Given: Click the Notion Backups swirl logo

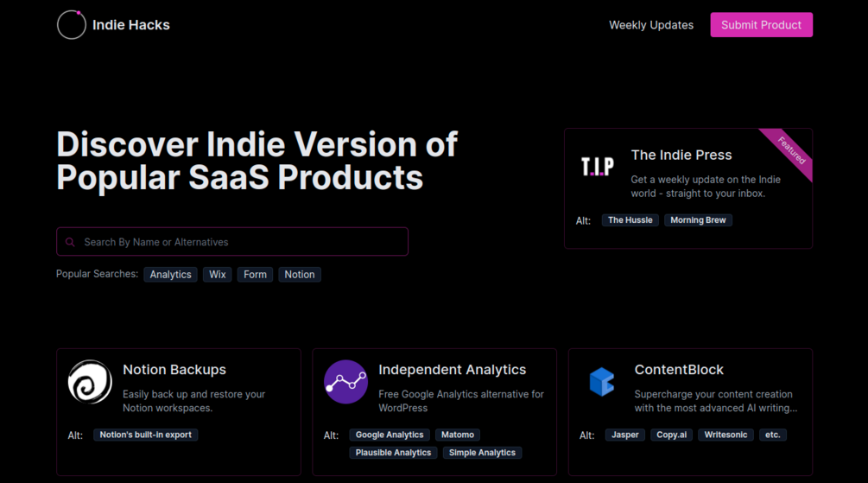Looking at the screenshot, I should pyautogui.click(x=90, y=382).
